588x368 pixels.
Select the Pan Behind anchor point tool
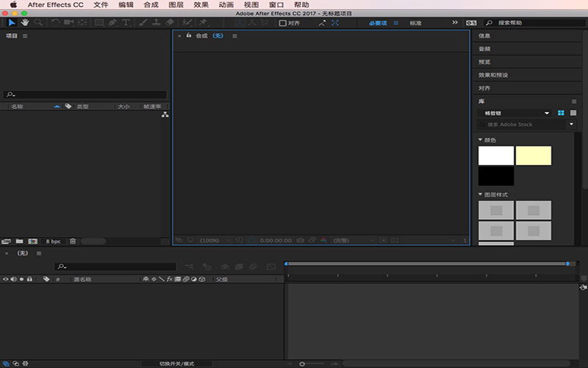pyautogui.click(x=82, y=23)
